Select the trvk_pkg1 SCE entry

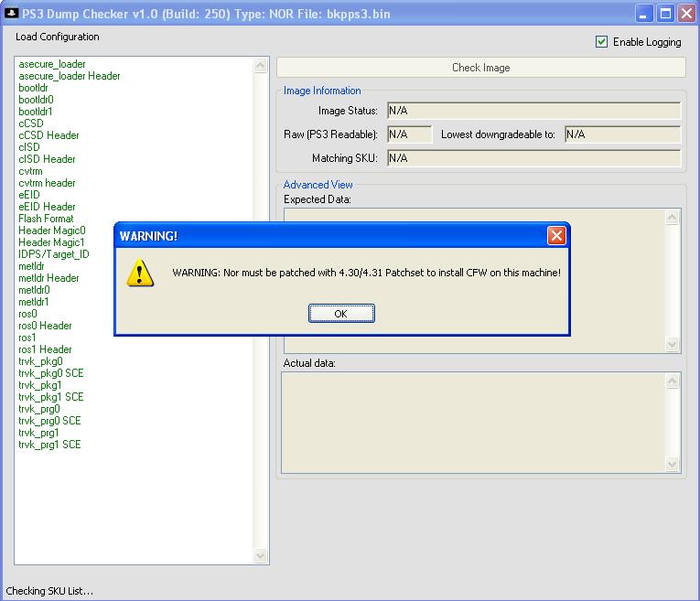(51, 397)
